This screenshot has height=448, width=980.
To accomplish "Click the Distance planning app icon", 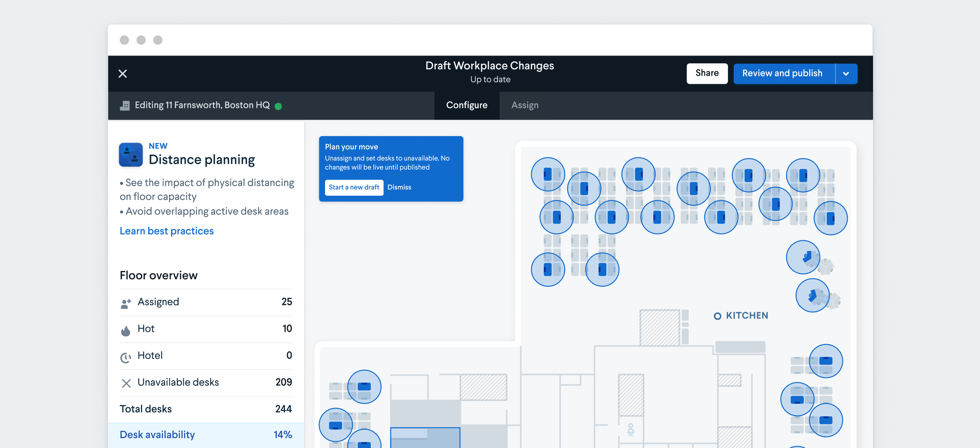I will pyautogui.click(x=131, y=155).
